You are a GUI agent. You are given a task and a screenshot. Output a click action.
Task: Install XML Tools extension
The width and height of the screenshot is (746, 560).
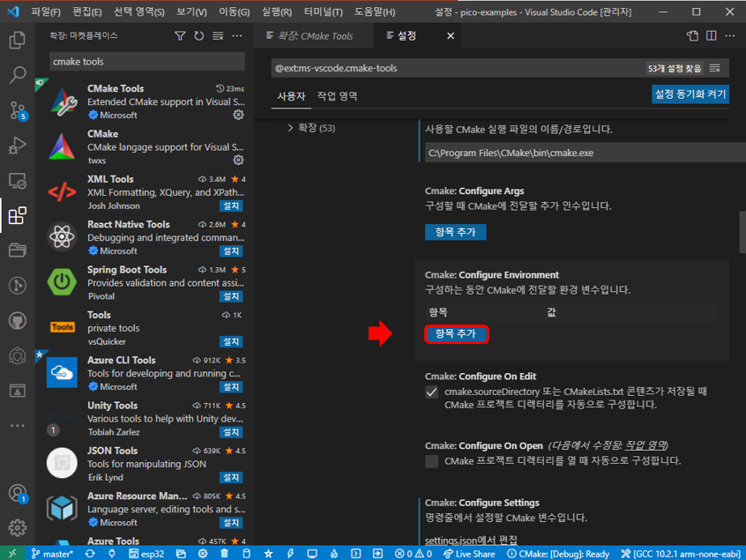pyautogui.click(x=231, y=205)
